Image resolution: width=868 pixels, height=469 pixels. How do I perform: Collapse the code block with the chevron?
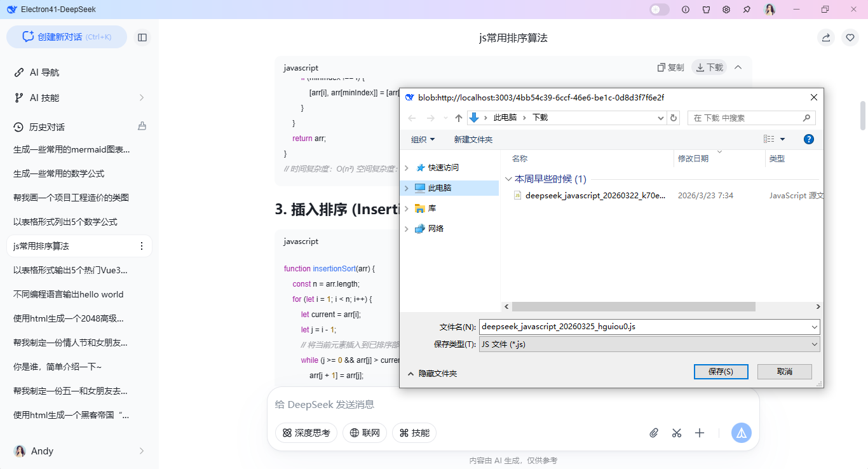pyautogui.click(x=737, y=67)
